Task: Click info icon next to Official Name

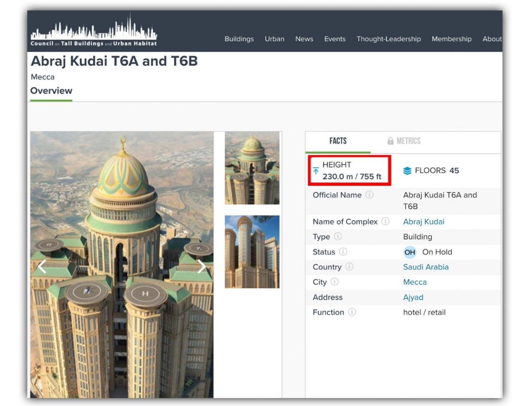Action: [x=369, y=195]
